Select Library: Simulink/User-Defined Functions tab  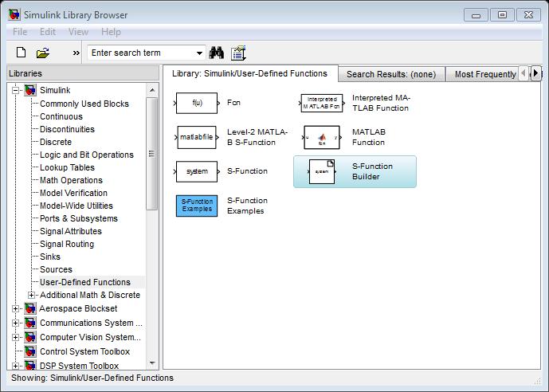coord(249,73)
